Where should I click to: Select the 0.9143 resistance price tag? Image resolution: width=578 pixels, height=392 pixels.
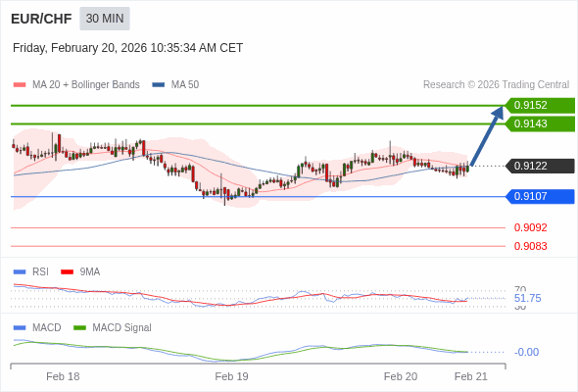tap(540, 123)
